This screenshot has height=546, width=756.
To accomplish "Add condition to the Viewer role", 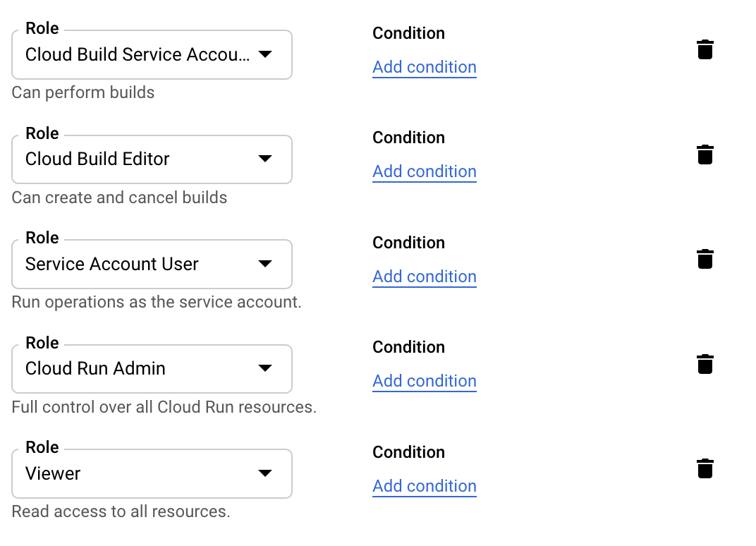I will 424,485.
